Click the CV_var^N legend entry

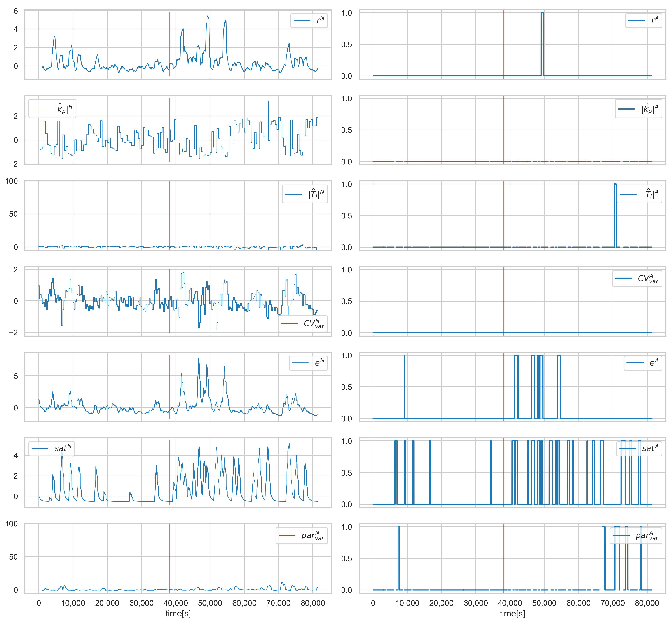303,323
